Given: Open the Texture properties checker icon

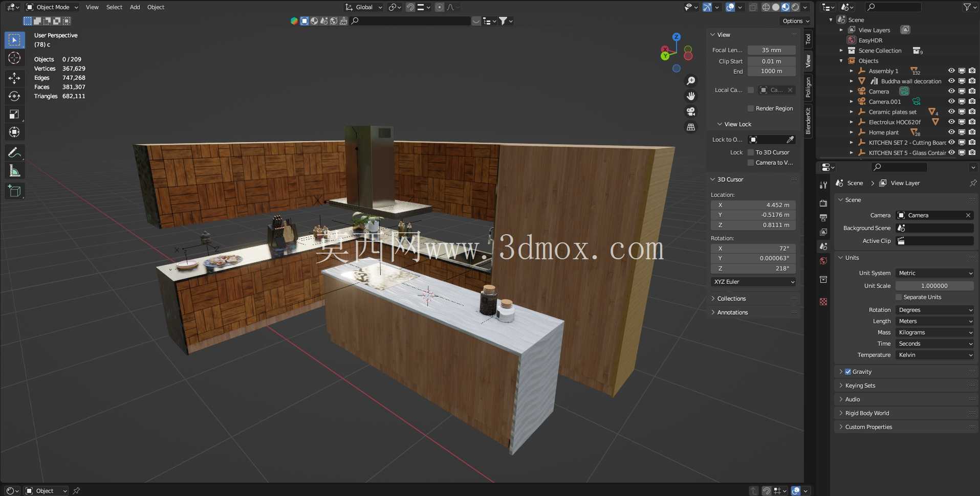Looking at the screenshot, I should pos(823,302).
